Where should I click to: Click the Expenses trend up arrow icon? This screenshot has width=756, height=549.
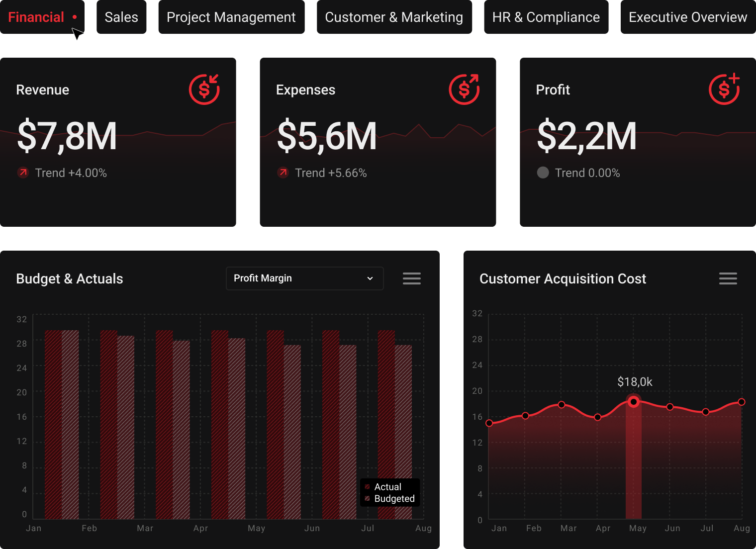(x=283, y=173)
